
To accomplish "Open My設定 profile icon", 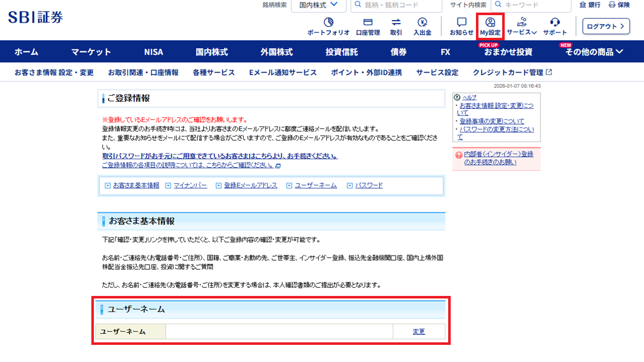I will pyautogui.click(x=490, y=22).
